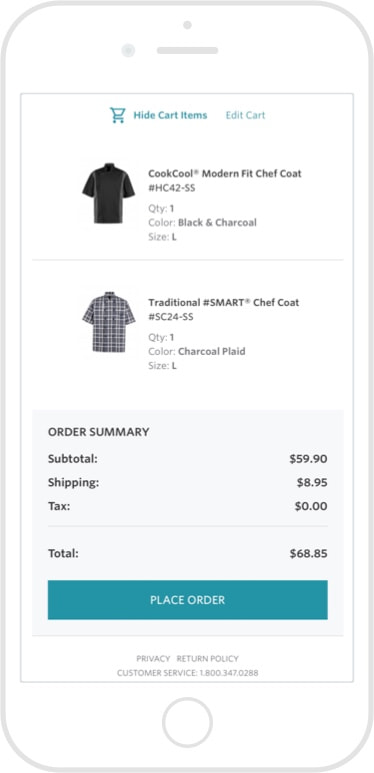
Task: Click the $8.95 shipping amount
Action: pos(312,483)
